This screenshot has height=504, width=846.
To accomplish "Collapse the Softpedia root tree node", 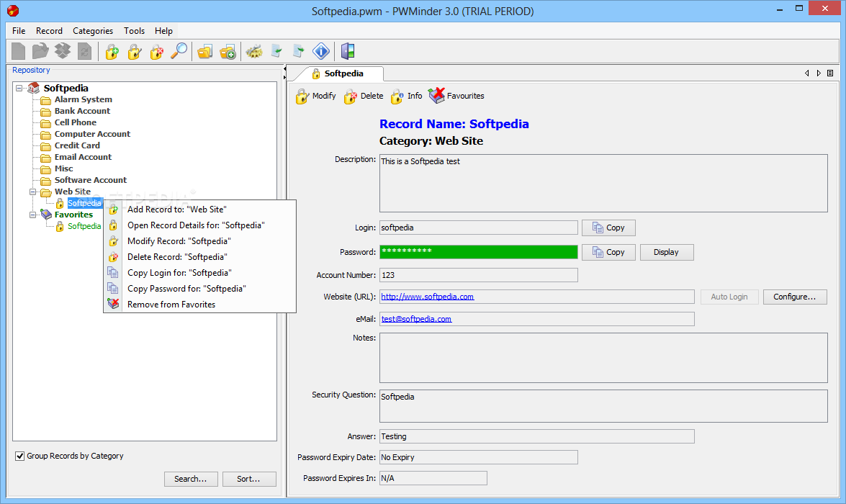I will tap(19, 88).
